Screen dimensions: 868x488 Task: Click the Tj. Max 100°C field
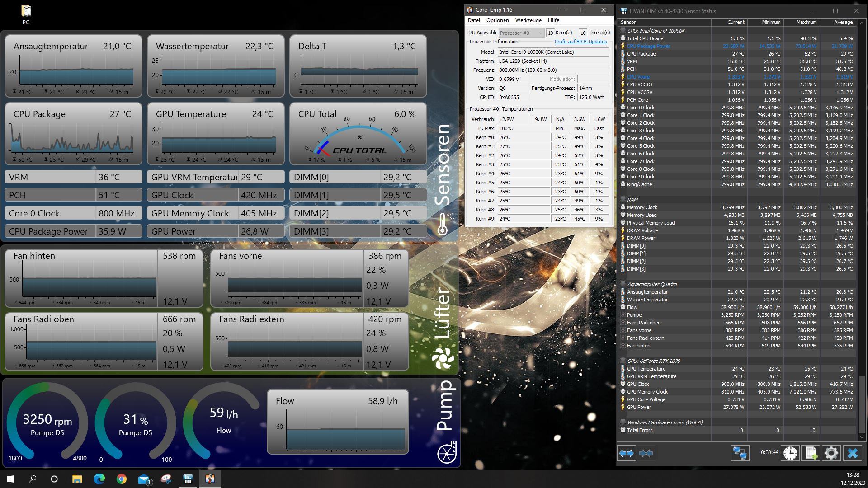coord(524,128)
